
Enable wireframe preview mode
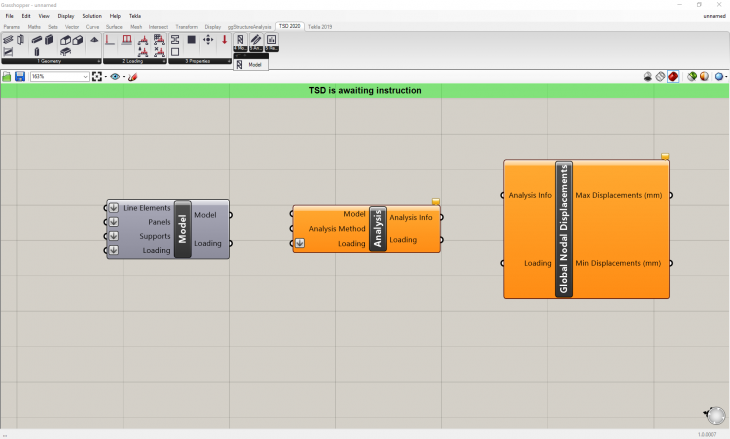660,76
